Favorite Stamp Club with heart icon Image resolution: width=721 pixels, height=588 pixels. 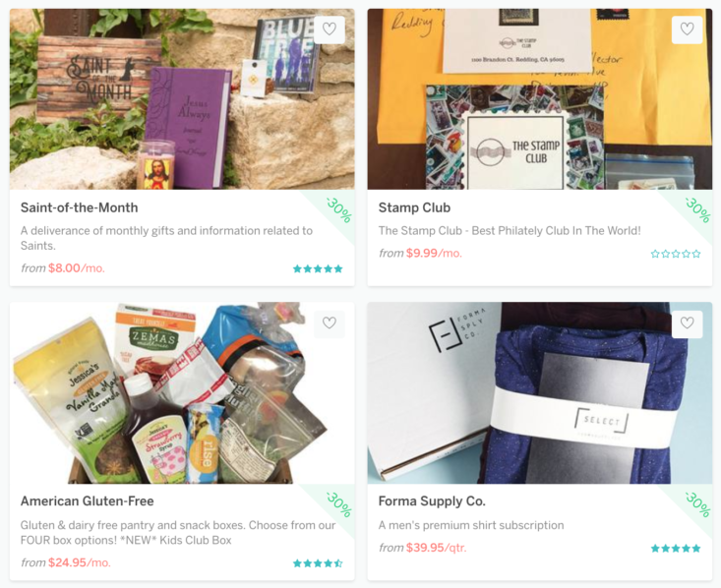(687, 29)
